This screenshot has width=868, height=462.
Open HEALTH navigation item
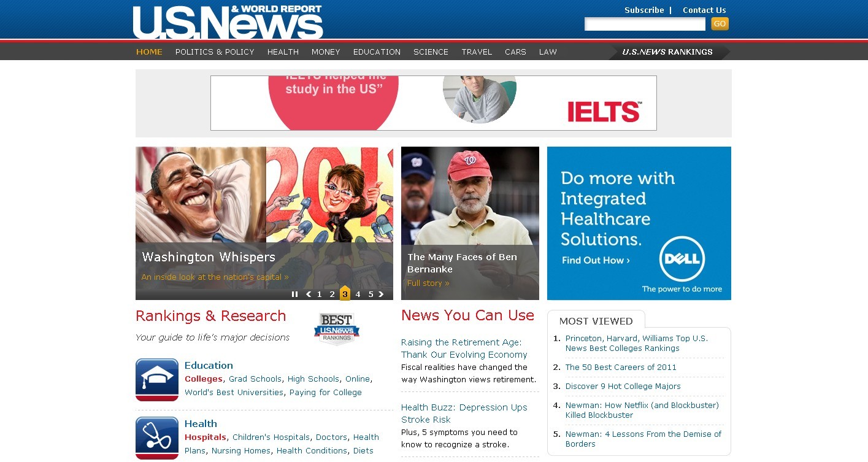coord(283,52)
